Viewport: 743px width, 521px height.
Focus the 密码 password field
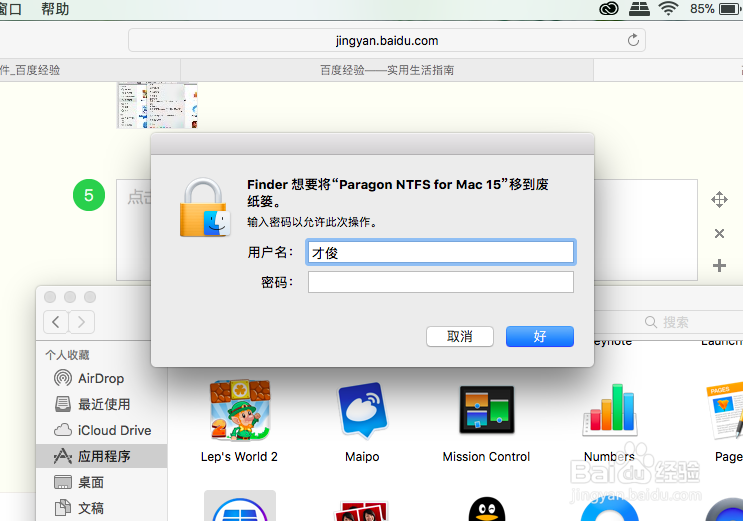[441, 282]
